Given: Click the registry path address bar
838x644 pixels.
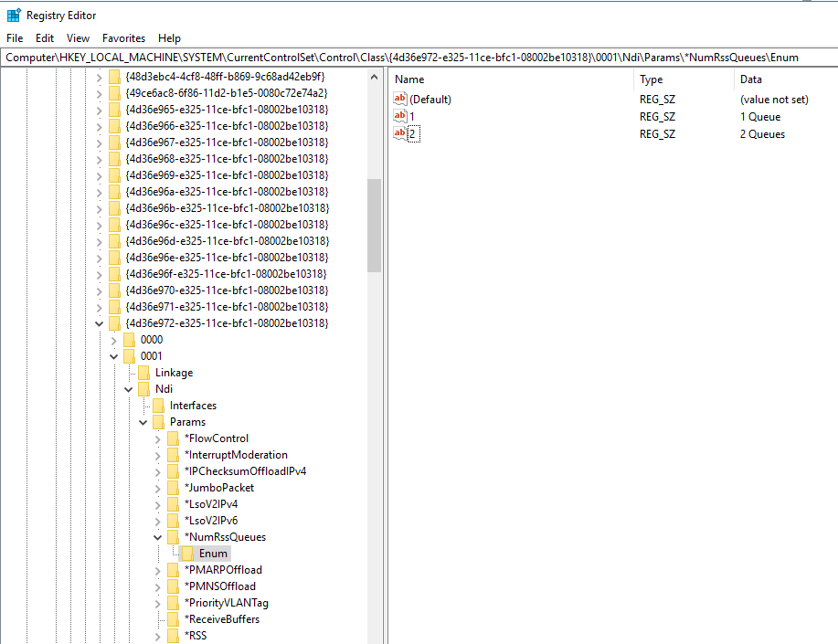Looking at the screenshot, I should pyautogui.click(x=419, y=58).
